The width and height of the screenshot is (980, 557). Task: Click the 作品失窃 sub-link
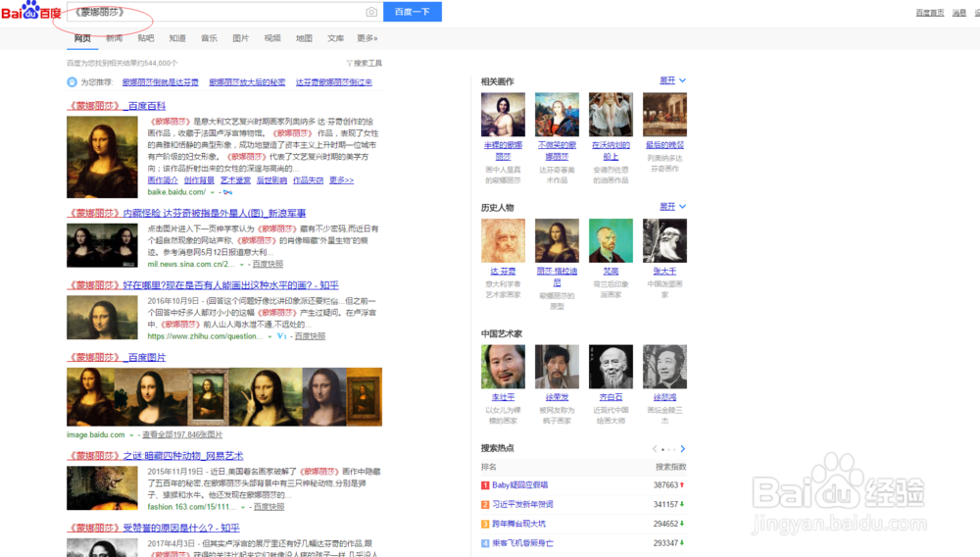[308, 180]
